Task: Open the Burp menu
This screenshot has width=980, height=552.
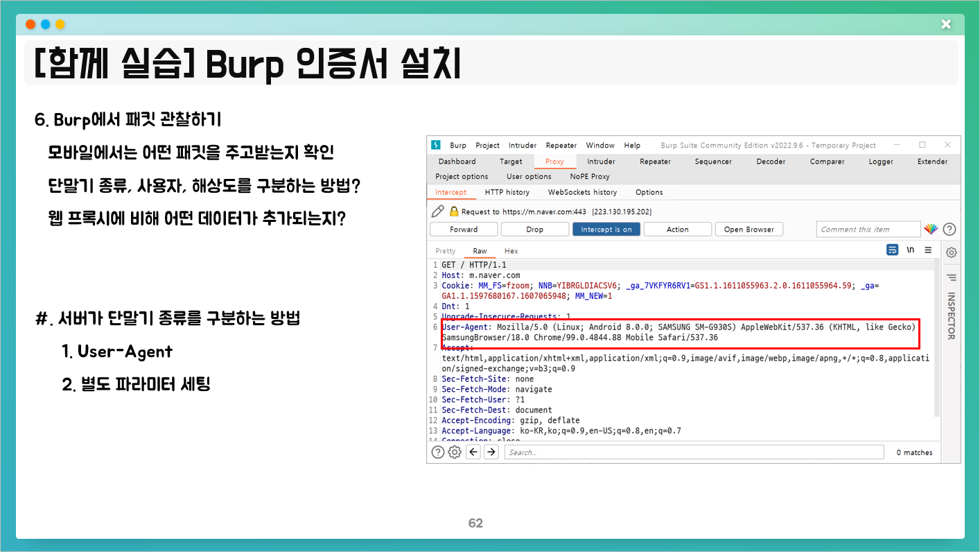Action: point(458,146)
